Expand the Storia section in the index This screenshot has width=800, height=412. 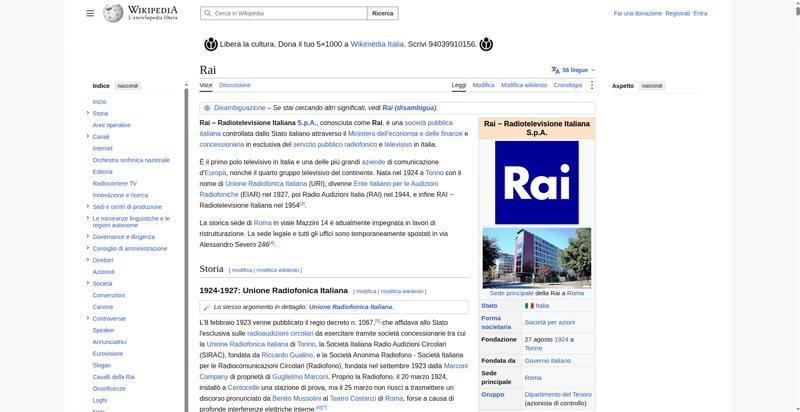(88, 113)
